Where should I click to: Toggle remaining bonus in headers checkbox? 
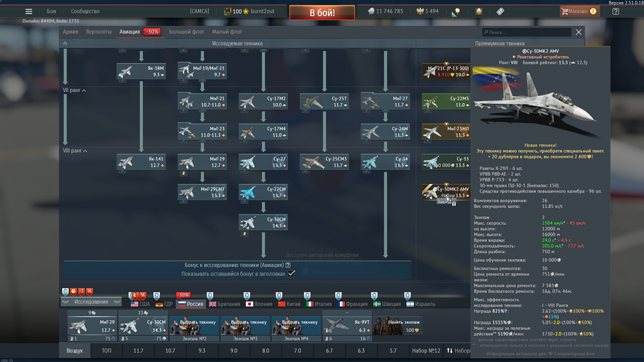(x=291, y=273)
